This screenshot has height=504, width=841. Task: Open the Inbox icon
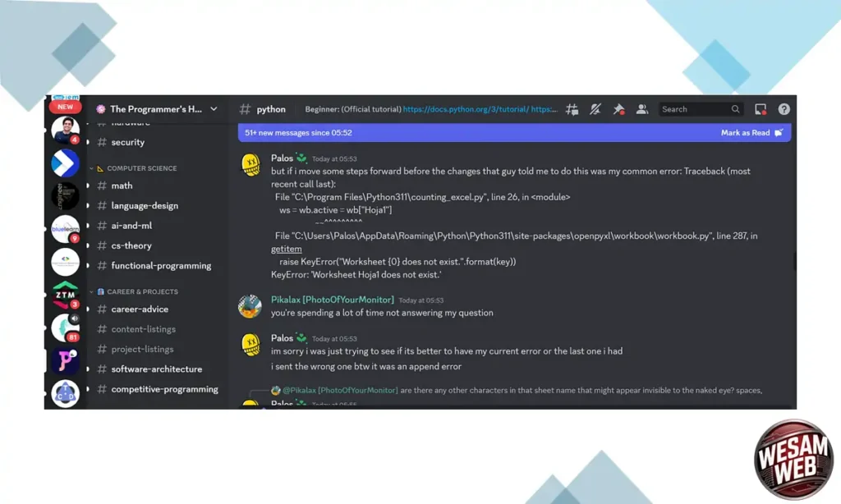coord(761,109)
